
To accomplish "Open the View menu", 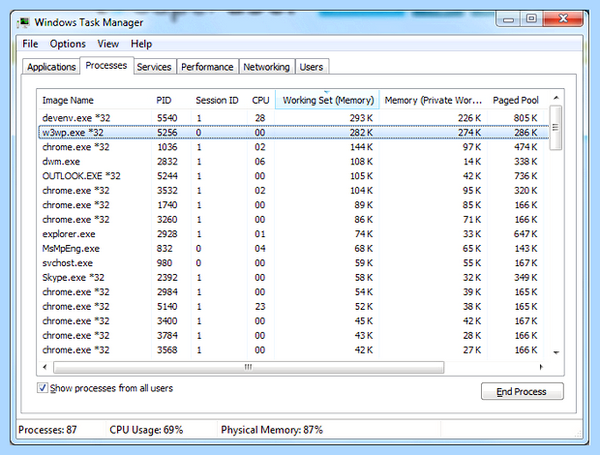I will click(x=108, y=44).
